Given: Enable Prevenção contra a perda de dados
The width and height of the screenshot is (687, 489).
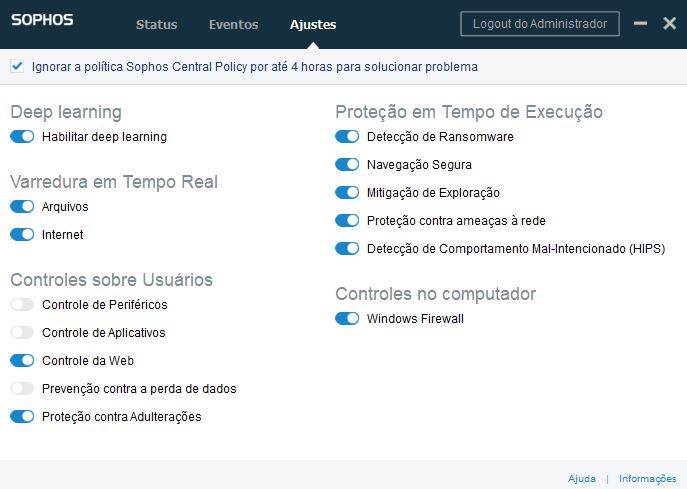Looking at the screenshot, I should click(x=22, y=389).
